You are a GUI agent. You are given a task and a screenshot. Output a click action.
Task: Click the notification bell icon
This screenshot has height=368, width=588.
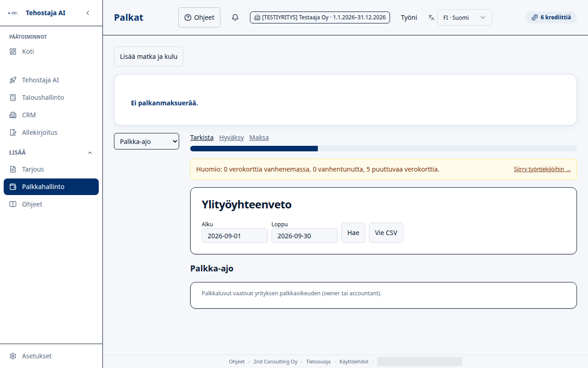(x=235, y=17)
